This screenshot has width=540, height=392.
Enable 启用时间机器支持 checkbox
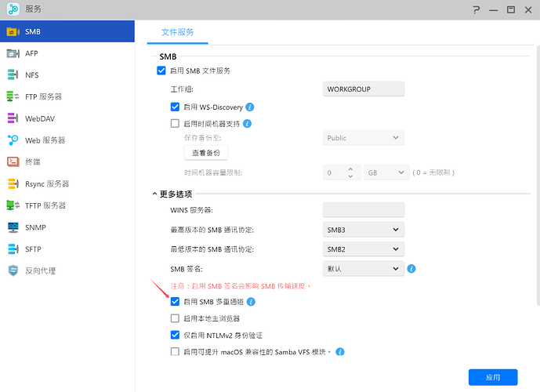[176, 123]
